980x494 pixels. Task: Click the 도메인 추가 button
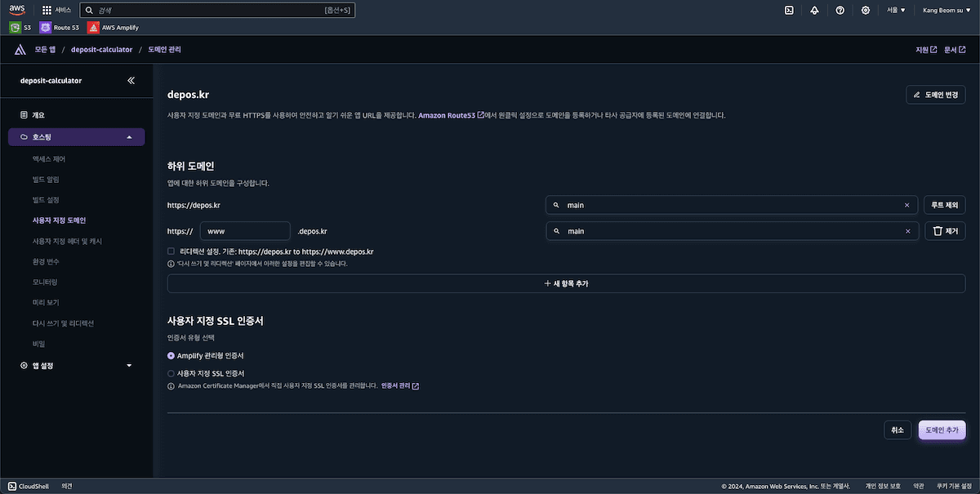click(x=942, y=430)
